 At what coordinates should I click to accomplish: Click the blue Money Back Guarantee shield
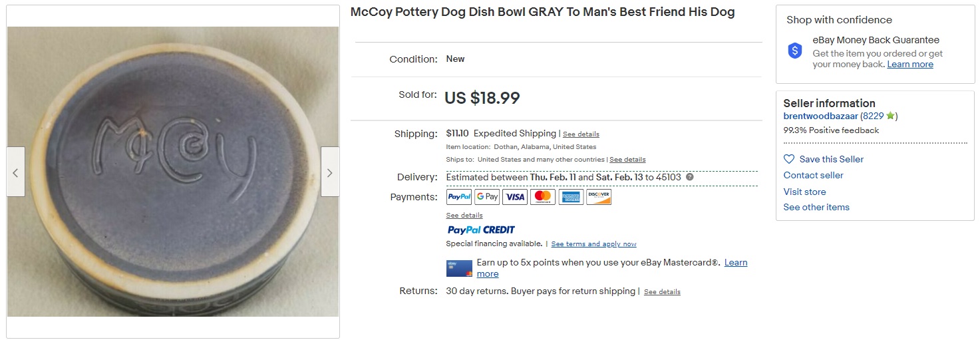click(795, 51)
